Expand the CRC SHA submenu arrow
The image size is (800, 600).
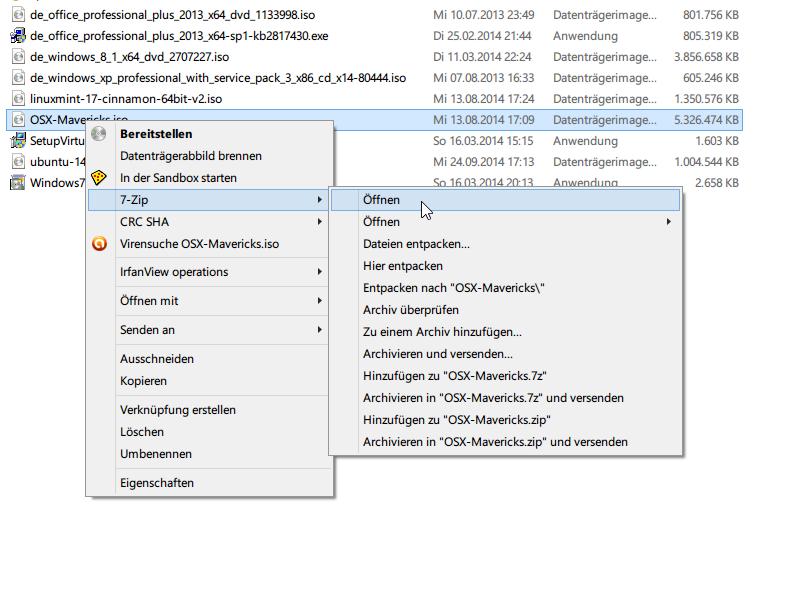pyautogui.click(x=319, y=221)
